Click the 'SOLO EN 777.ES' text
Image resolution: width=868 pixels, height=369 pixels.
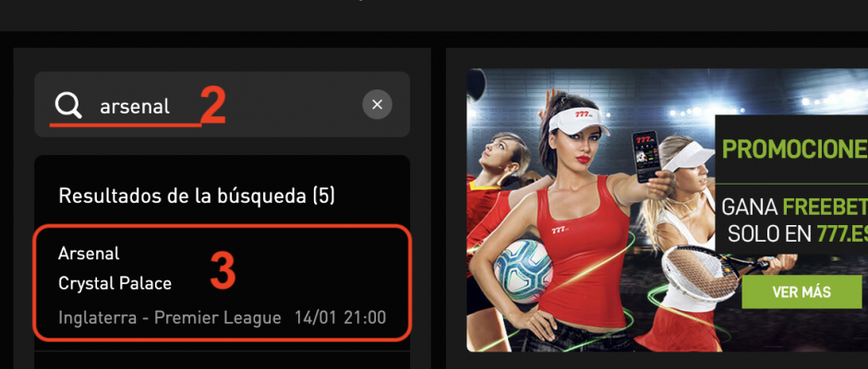click(798, 234)
